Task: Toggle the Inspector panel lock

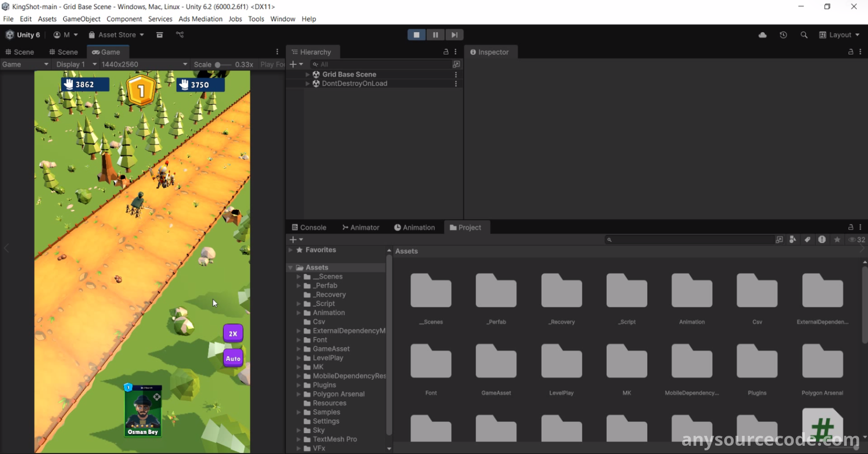Action: pyautogui.click(x=850, y=52)
